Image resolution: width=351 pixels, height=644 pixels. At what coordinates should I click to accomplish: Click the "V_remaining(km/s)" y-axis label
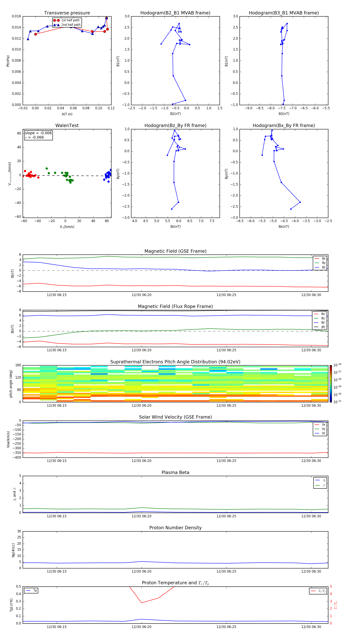10,173
